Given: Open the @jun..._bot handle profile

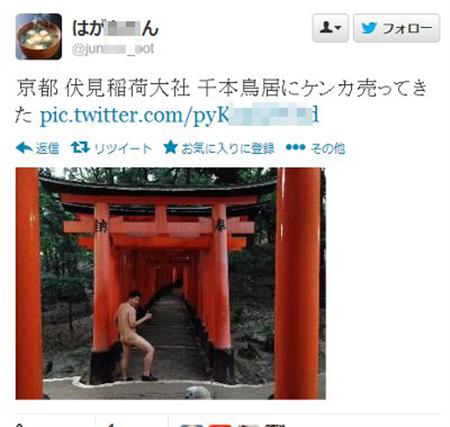Looking at the screenshot, I should click(x=113, y=49).
